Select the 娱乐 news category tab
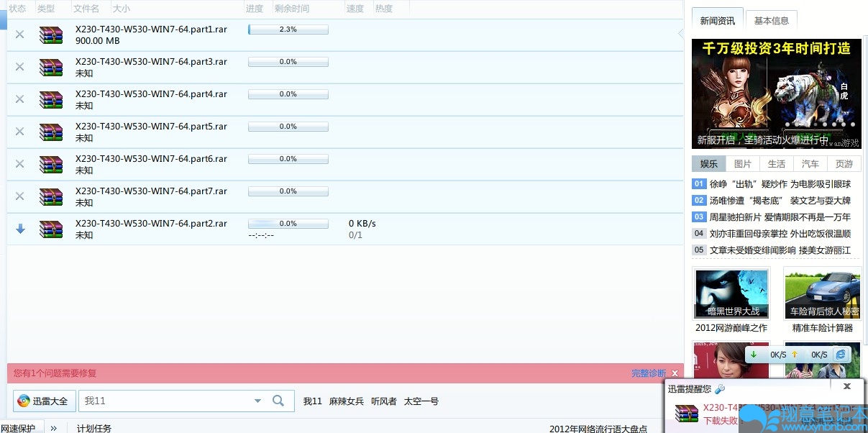This screenshot has width=868, height=433. (709, 164)
